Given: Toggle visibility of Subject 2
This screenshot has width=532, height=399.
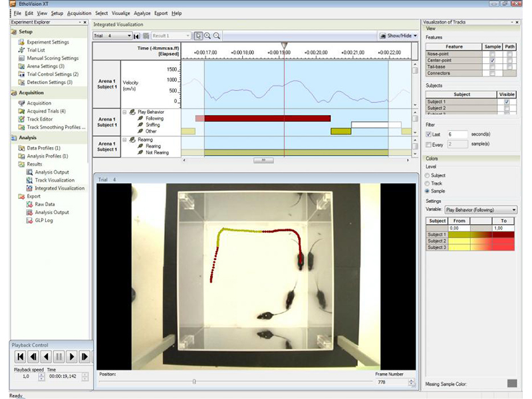Looking at the screenshot, I should (x=507, y=107).
